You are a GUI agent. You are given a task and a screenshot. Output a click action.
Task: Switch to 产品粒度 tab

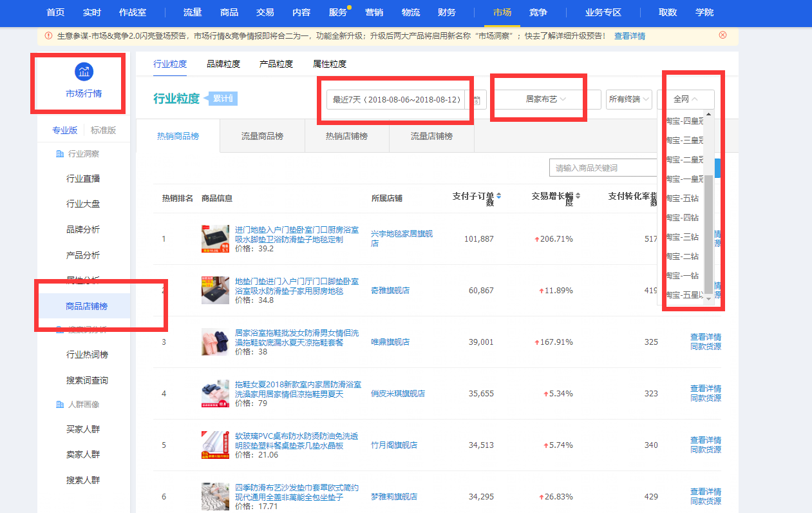coord(276,64)
